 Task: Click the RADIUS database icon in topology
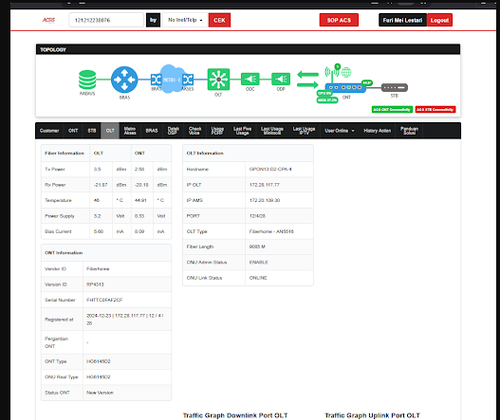(x=87, y=80)
